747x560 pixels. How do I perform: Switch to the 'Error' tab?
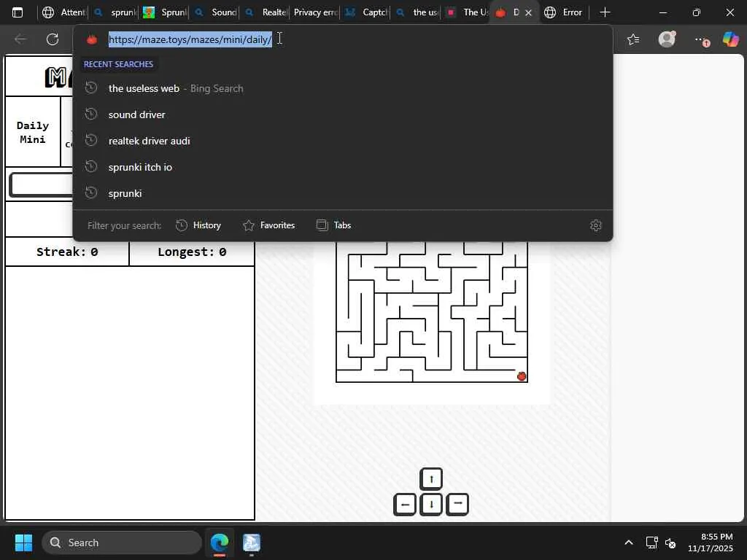point(565,12)
